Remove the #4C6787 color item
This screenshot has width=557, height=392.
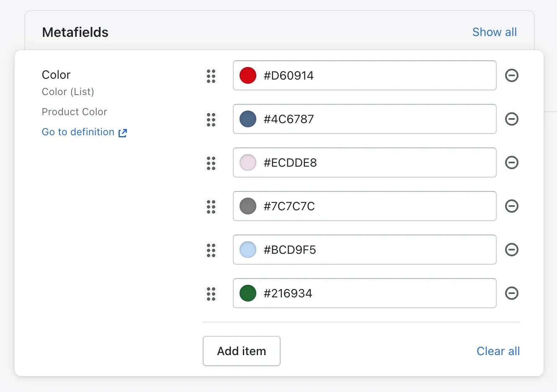pos(512,119)
